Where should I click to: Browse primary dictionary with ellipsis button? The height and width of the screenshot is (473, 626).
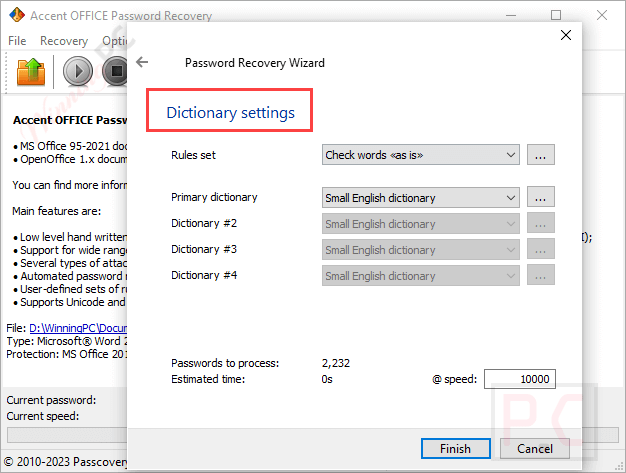tap(541, 197)
